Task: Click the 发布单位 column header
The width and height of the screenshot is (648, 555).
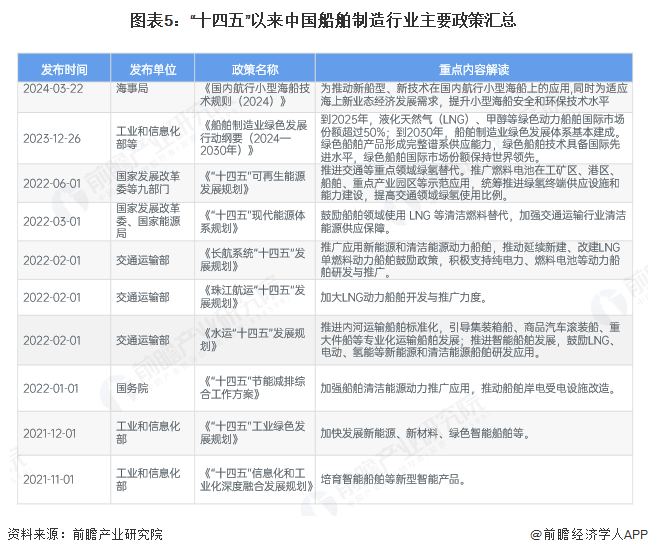Action: pos(152,69)
